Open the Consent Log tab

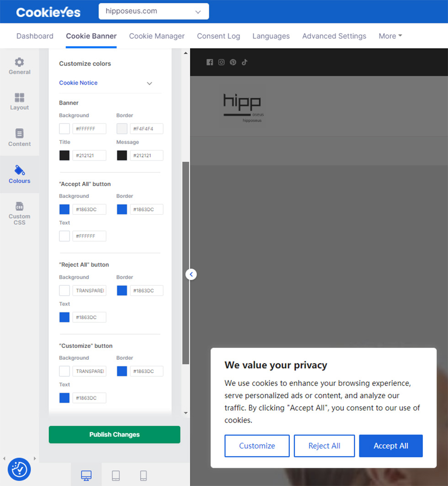[218, 36]
